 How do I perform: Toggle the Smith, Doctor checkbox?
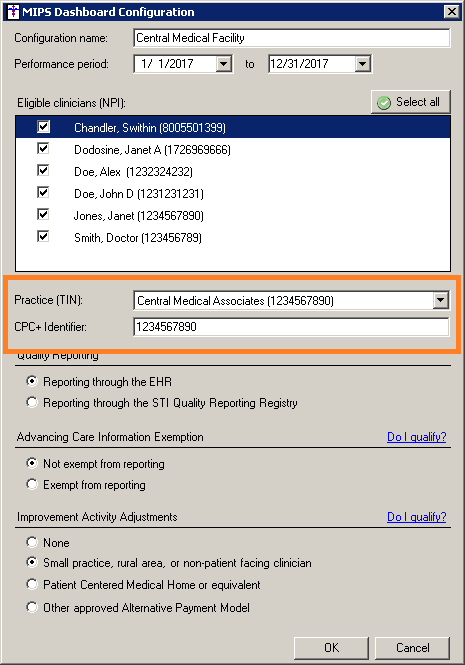tap(43, 237)
